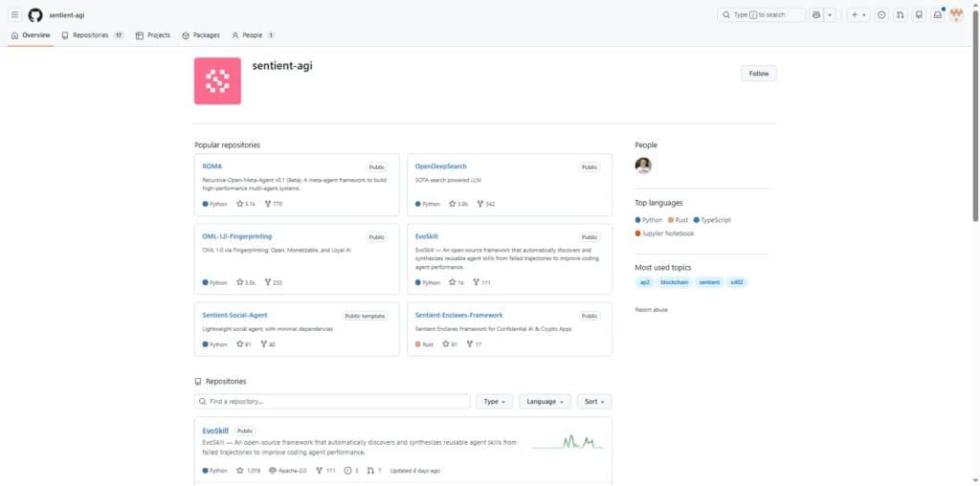The width and height of the screenshot is (980, 486).
Task: Open the OpenDeepSearch repository
Action: point(440,166)
